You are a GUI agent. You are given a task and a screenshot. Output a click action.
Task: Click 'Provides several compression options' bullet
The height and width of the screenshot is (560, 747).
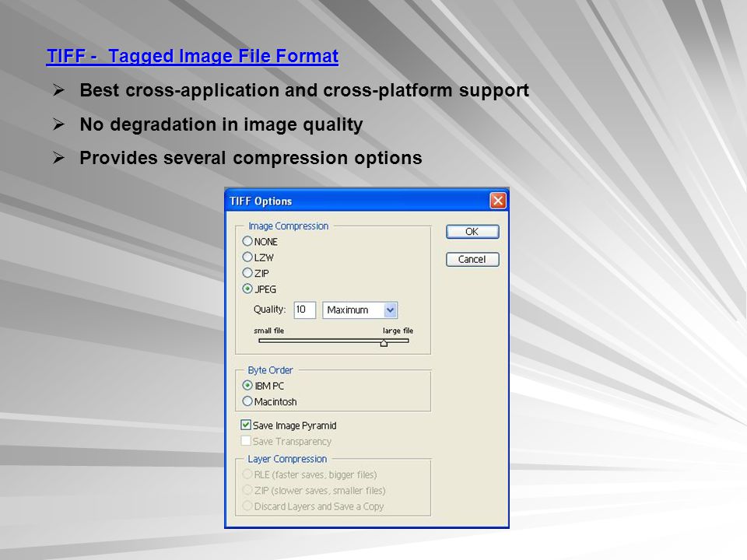click(x=251, y=158)
